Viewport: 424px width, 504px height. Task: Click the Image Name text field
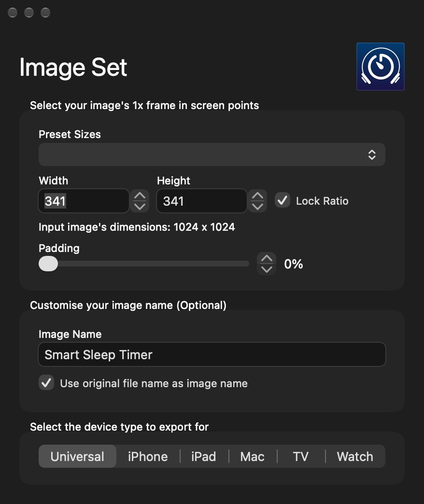coord(212,354)
